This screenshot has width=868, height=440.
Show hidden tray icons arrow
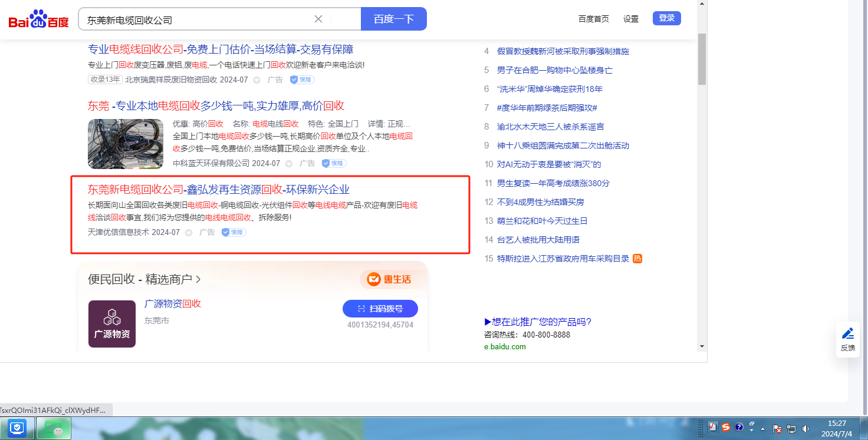click(x=763, y=429)
